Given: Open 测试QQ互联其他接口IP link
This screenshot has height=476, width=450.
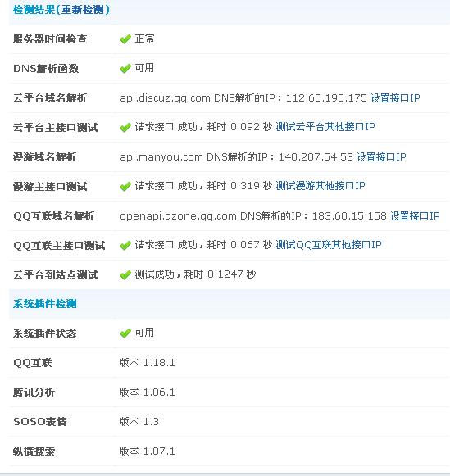Looking at the screenshot, I should [329, 245].
